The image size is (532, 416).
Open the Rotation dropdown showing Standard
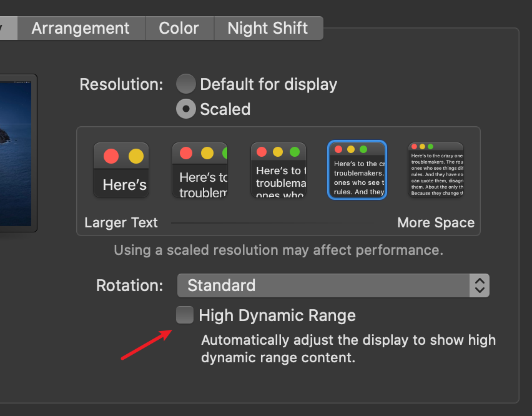323,285
